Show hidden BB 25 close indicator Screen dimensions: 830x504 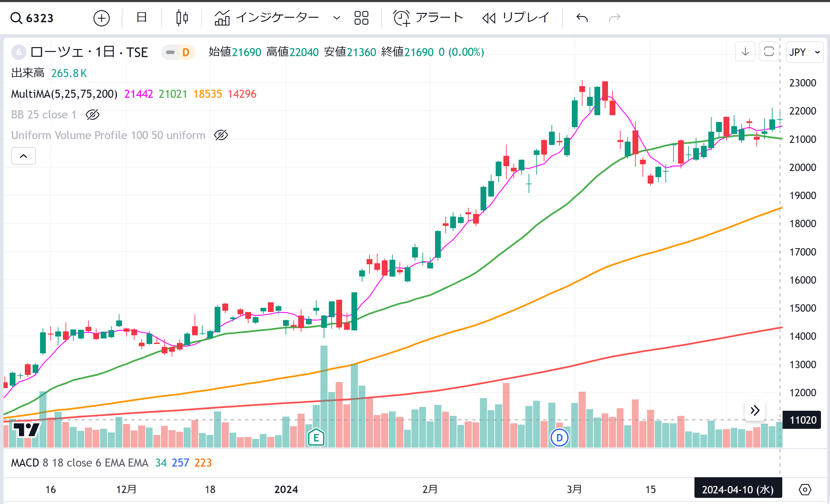93,115
